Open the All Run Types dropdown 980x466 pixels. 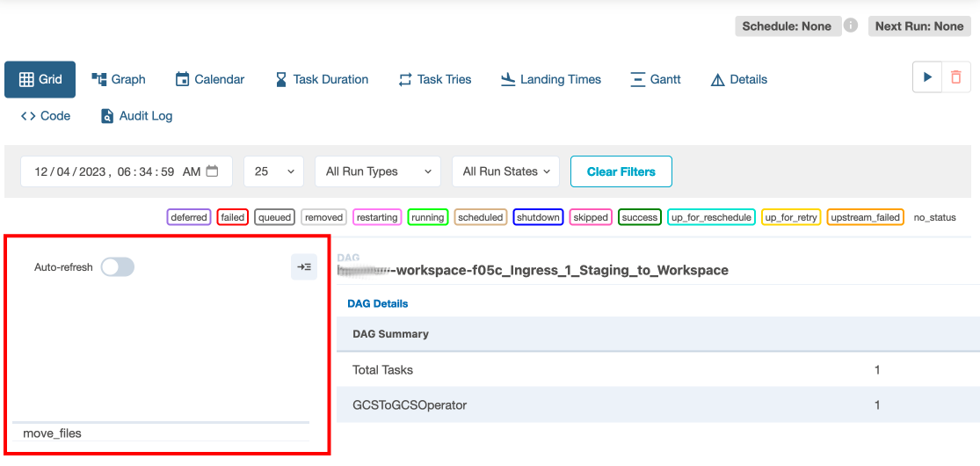coord(378,171)
